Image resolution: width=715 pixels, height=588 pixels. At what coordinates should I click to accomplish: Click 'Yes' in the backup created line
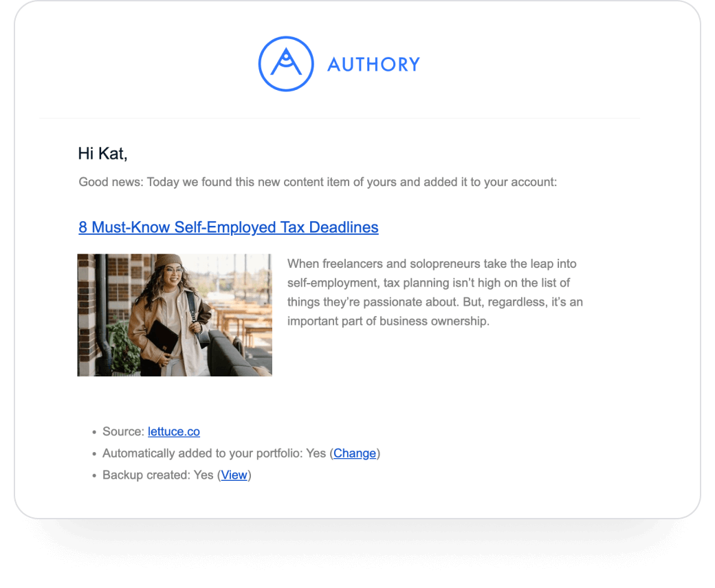203,475
